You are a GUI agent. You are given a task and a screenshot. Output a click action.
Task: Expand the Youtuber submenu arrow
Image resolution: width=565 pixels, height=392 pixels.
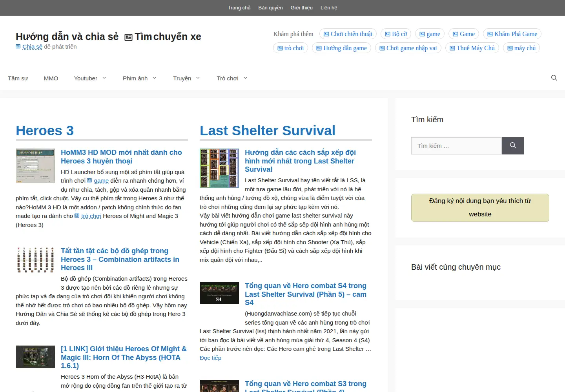(104, 78)
